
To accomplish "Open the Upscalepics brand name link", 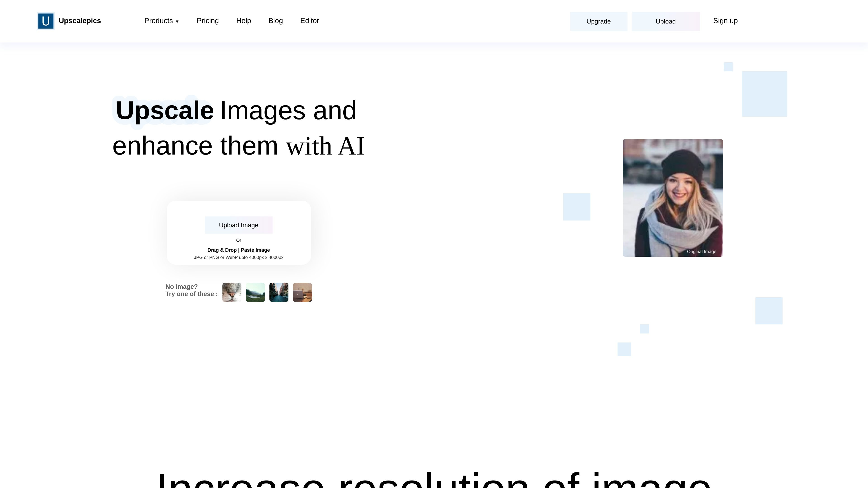I will coord(80,21).
